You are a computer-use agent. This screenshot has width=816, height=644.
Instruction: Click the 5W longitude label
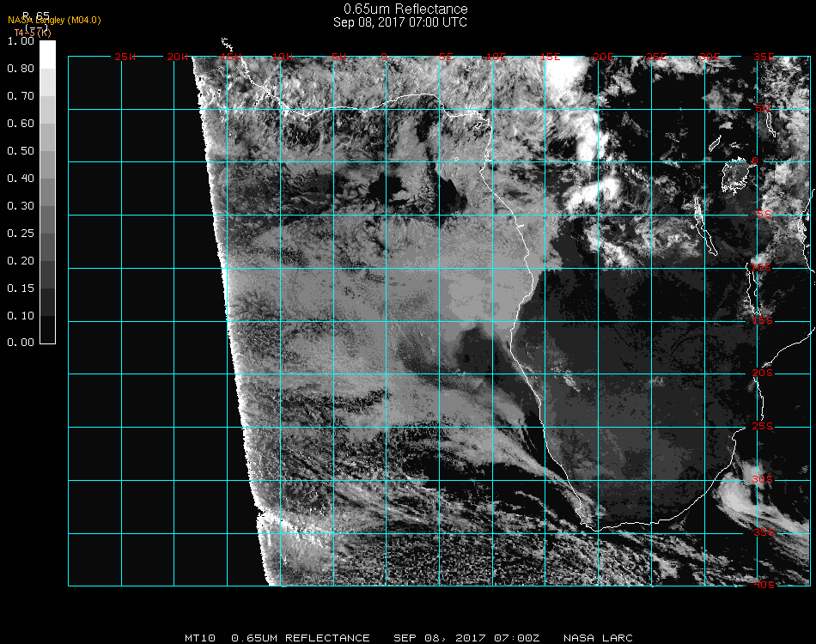tap(338, 58)
